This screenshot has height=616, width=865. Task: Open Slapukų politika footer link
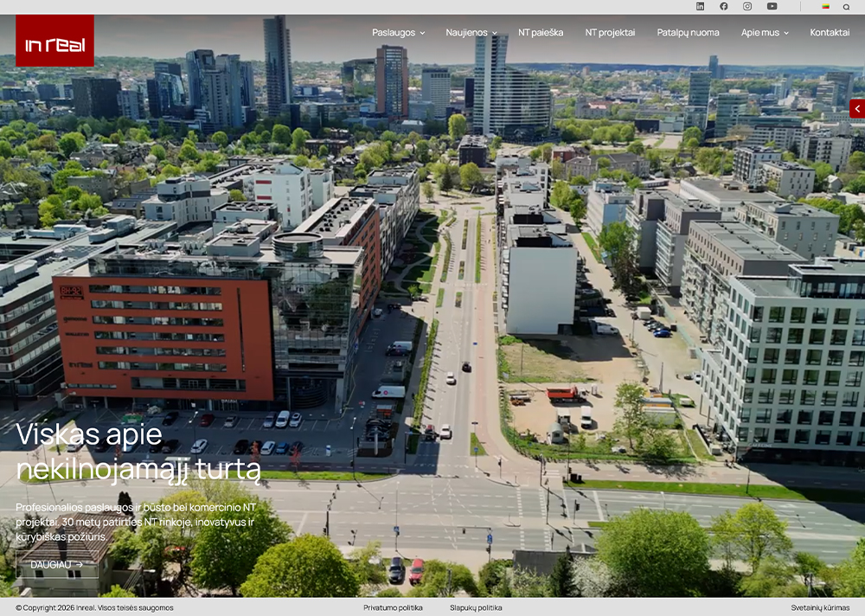pyautogui.click(x=476, y=607)
